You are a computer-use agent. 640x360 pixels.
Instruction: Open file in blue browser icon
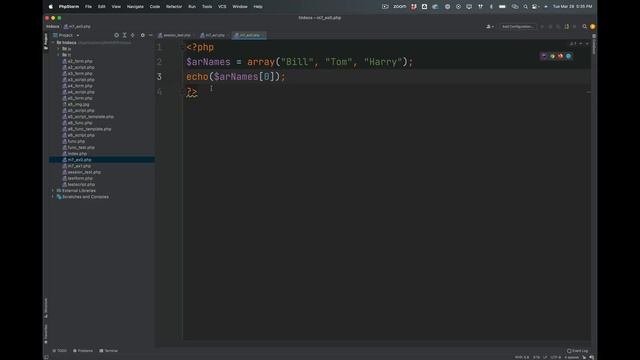[568, 56]
